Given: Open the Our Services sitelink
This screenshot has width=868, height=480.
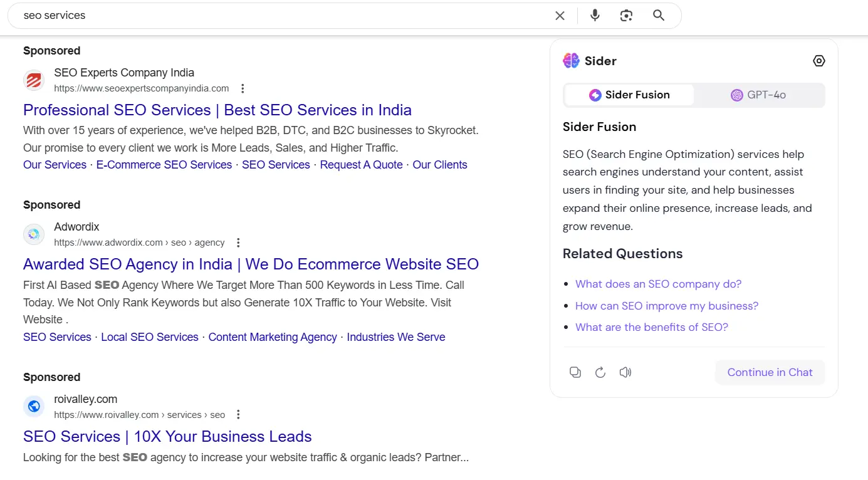Looking at the screenshot, I should click(55, 165).
